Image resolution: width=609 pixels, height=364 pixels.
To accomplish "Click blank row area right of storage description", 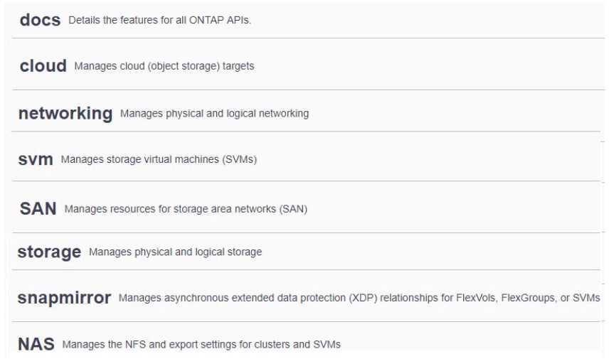I will click(427, 252).
